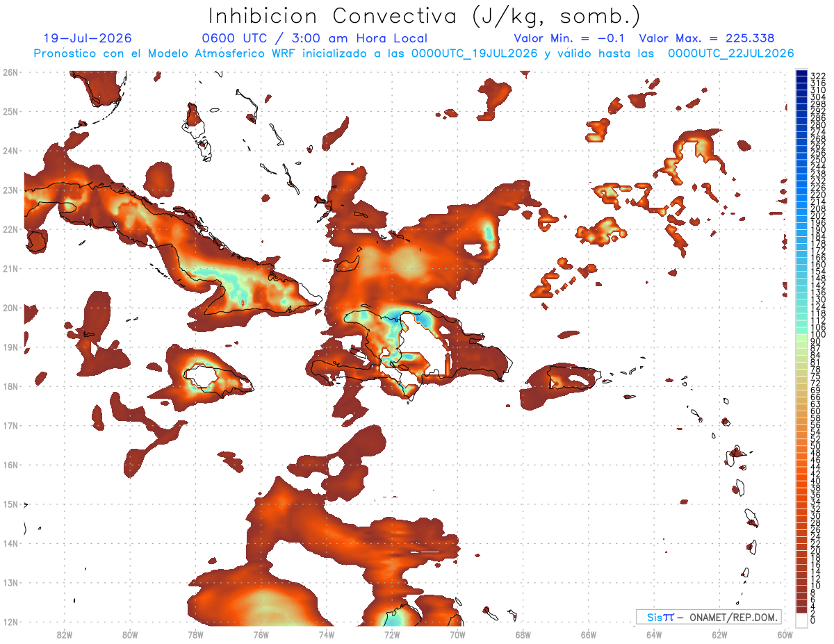Click the 62W longitude label
Image resolution: width=834 pixels, height=644 pixels.
719,634
